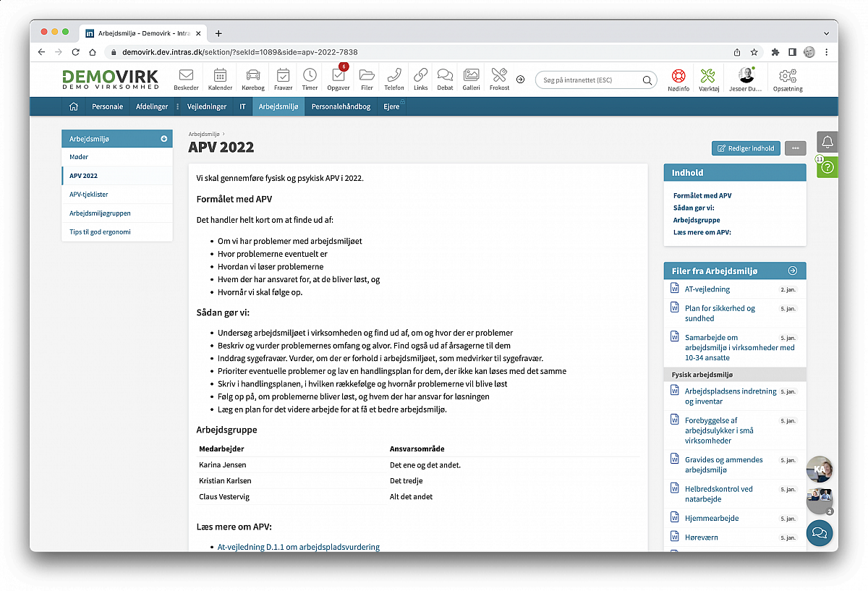The width and height of the screenshot is (868, 591).
Task: Go to the home icon in navigation bar
Action: click(x=73, y=106)
